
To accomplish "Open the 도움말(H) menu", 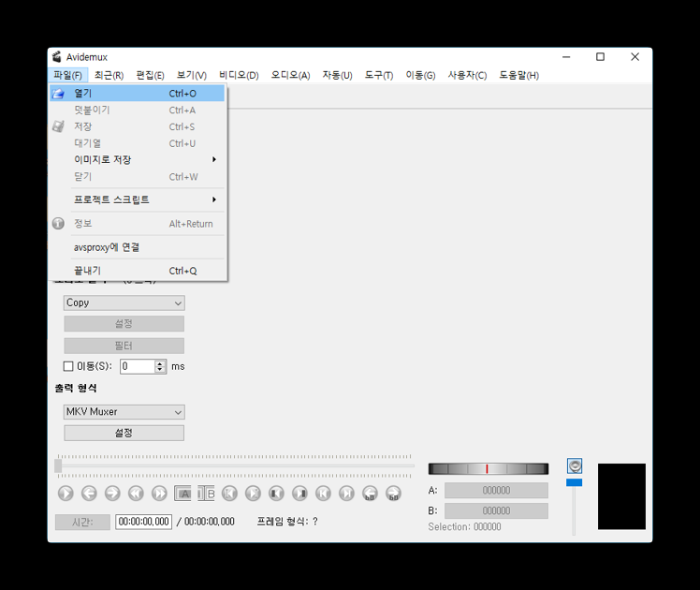I will pyautogui.click(x=518, y=75).
